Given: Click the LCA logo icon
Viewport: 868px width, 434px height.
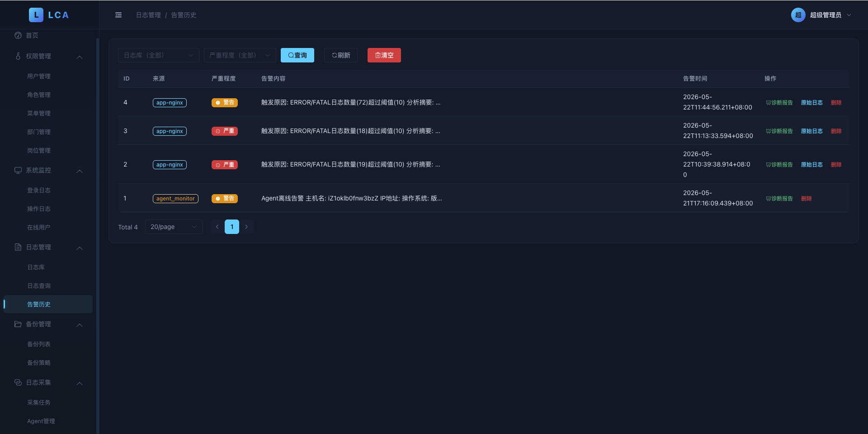Looking at the screenshot, I should click(36, 15).
